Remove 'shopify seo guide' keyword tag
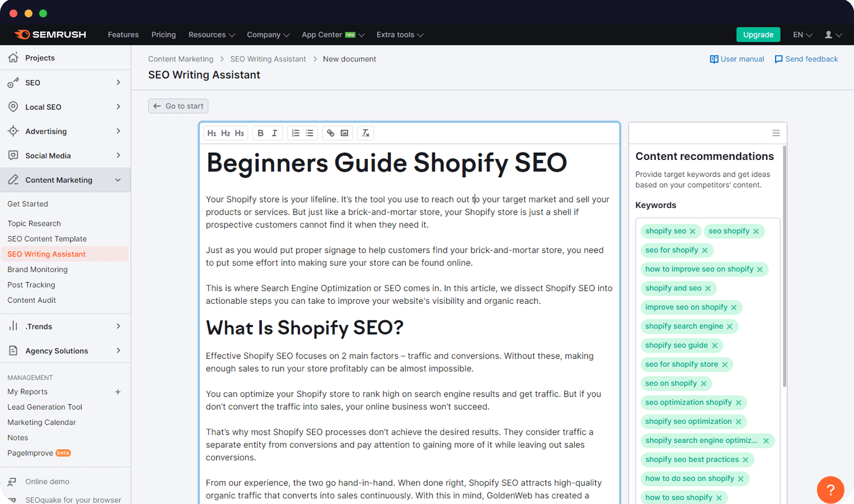The height and width of the screenshot is (504, 854). [715, 345]
